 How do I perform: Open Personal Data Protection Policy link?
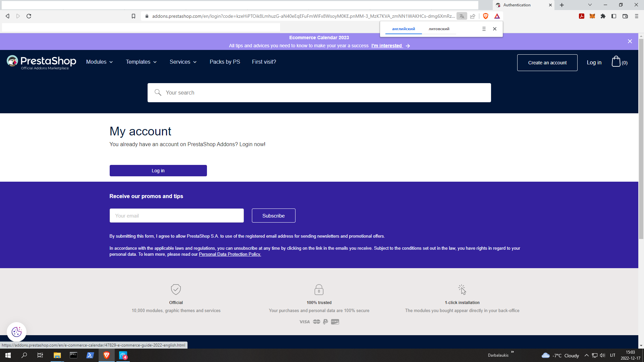point(230,254)
